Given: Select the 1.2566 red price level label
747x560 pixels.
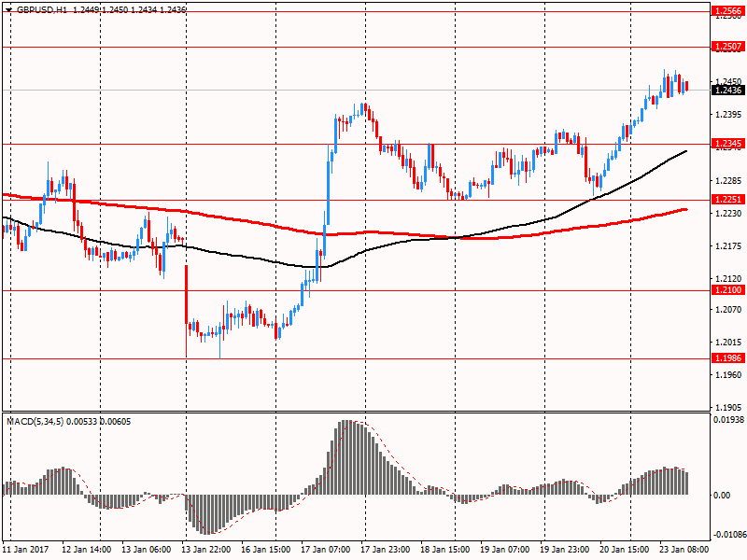Looking at the screenshot, I should [727, 12].
